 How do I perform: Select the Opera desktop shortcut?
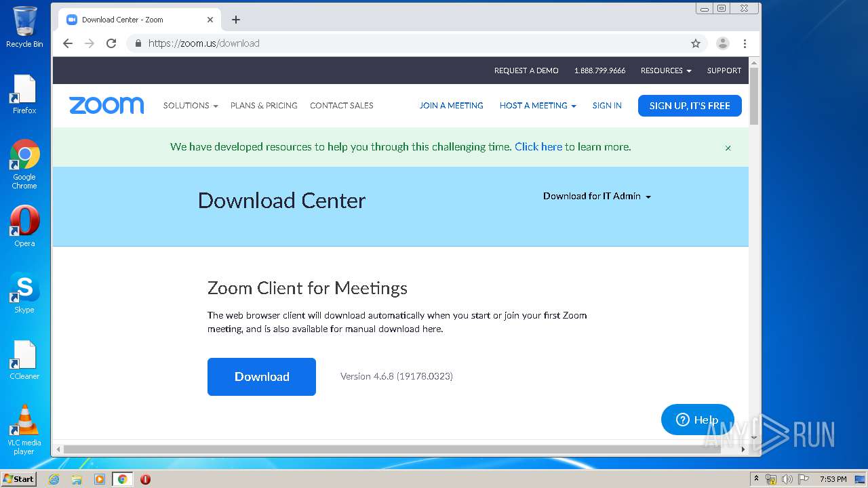click(24, 226)
